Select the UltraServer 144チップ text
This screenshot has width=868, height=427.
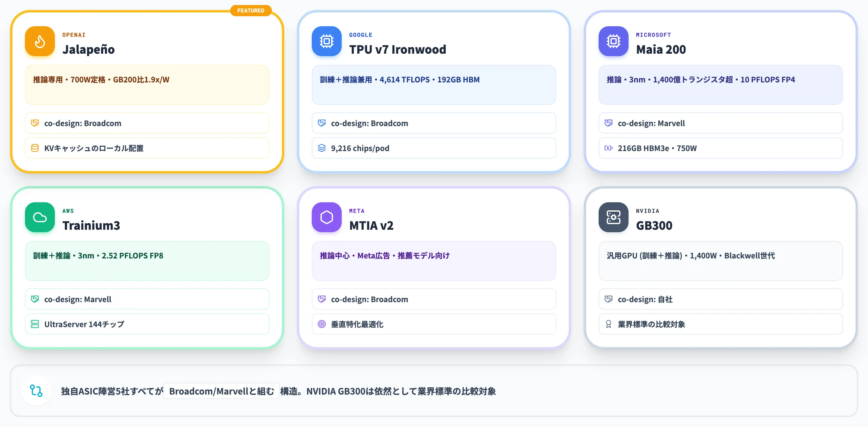(84, 324)
